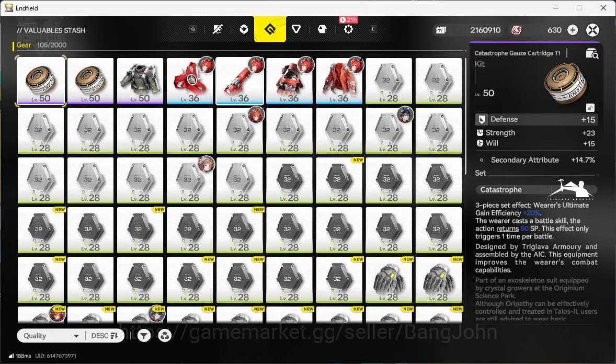Select silver plate equipped by dark-haired character

[x=389, y=131]
